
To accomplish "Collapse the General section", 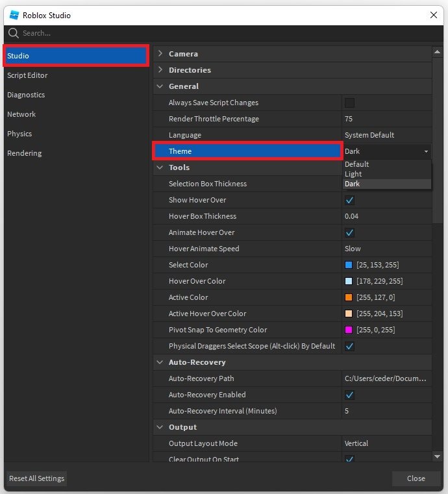I will point(160,86).
